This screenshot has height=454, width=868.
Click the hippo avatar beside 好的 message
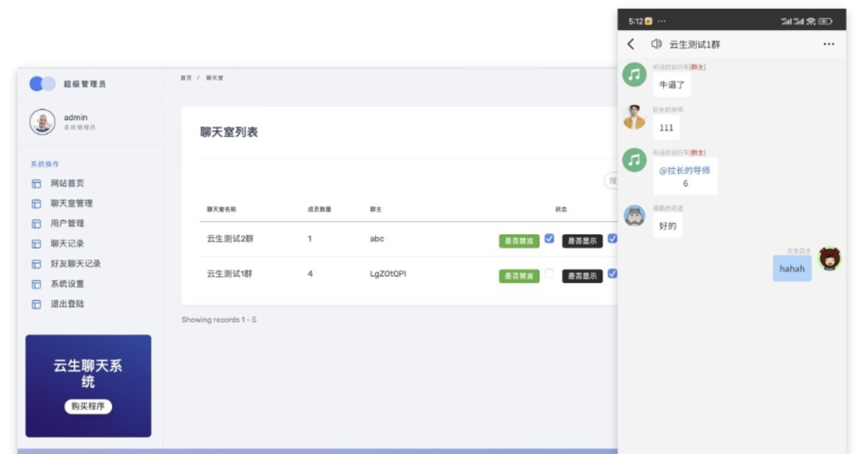pyautogui.click(x=634, y=216)
